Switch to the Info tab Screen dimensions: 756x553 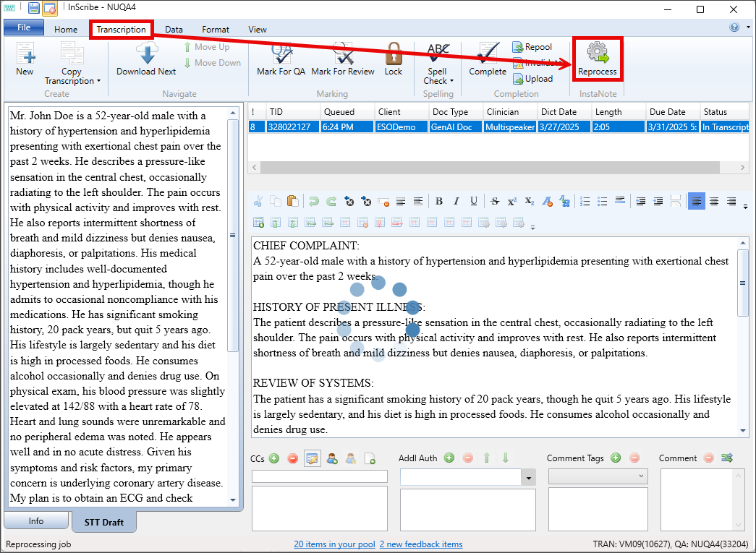point(36,521)
